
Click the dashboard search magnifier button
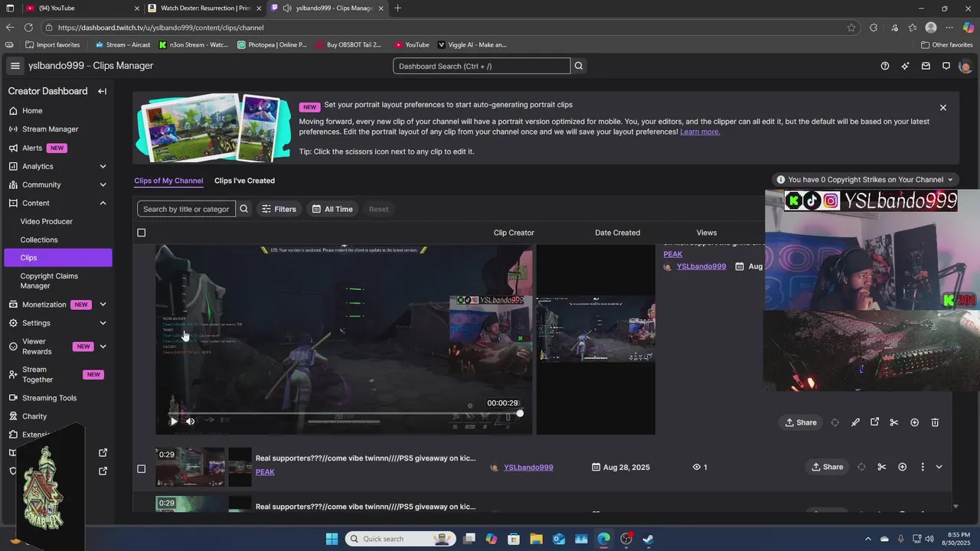(579, 66)
